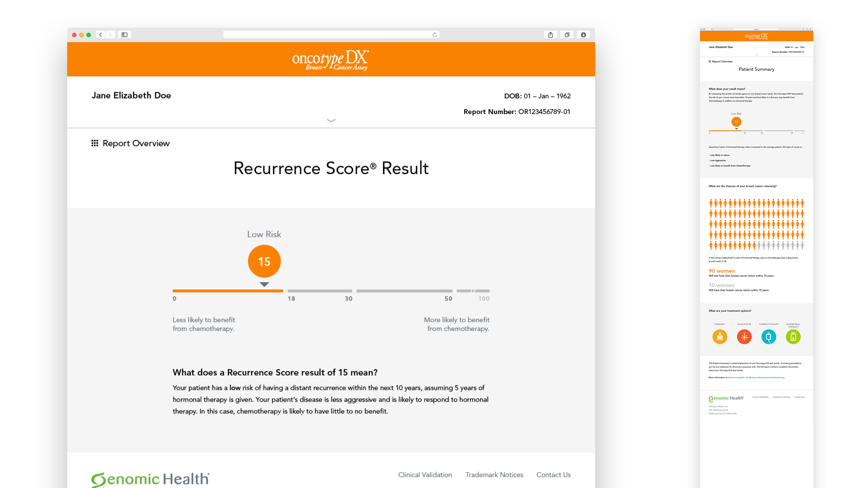Click the gray 18–30 scale segment

(320, 291)
